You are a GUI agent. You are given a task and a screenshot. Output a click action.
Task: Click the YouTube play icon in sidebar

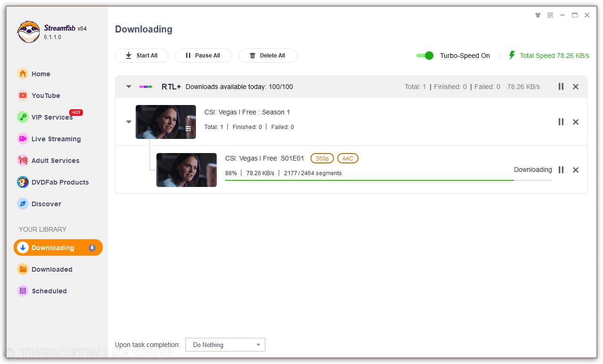click(x=23, y=96)
